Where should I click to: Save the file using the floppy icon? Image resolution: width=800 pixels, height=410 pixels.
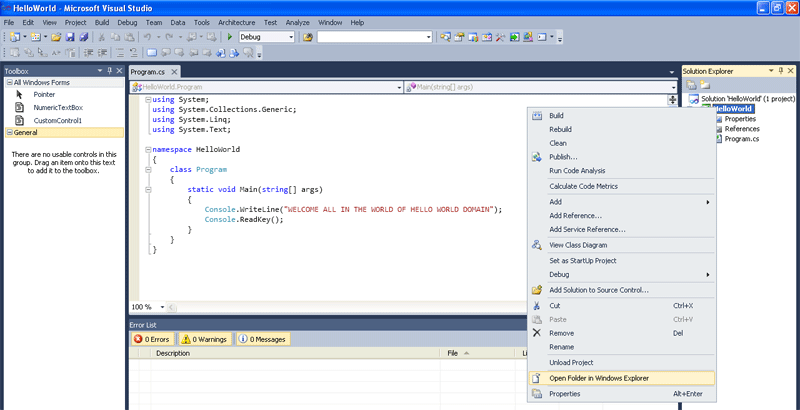[70, 37]
